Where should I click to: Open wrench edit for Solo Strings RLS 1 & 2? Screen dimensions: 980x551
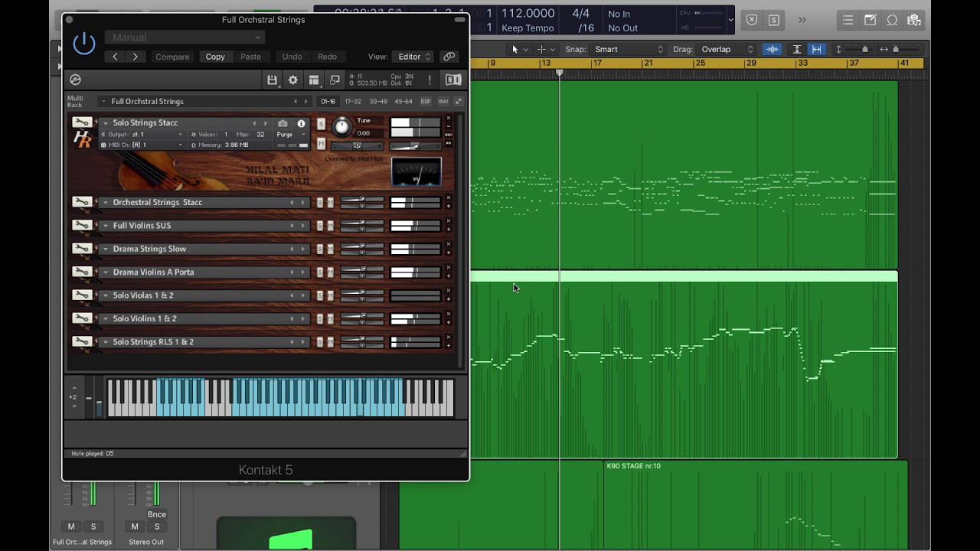[81, 341]
